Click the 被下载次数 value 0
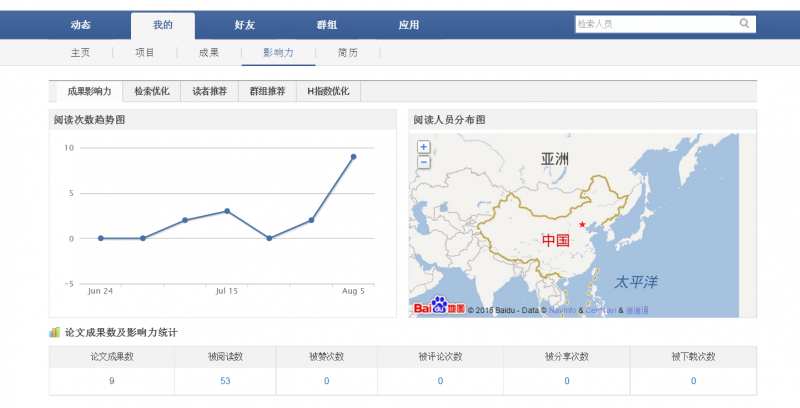800x408 pixels. point(693,381)
